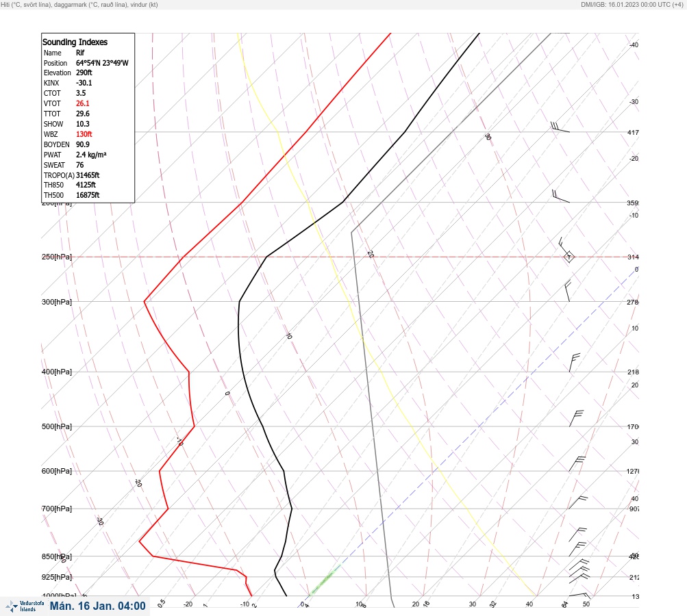Image resolution: width=687 pixels, height=616 pixels.
Task: Click the position value 64°54'N 23°49'W
Action: coord(102,63)
